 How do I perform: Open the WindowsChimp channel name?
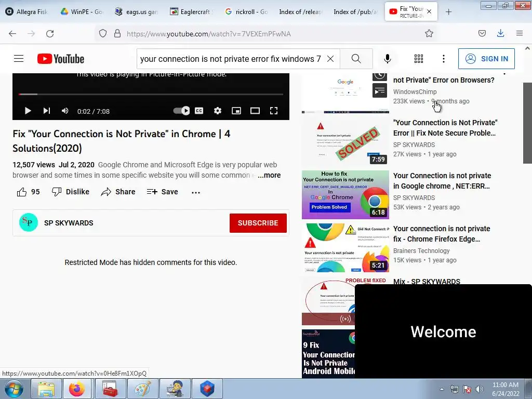tap(415, 91)
